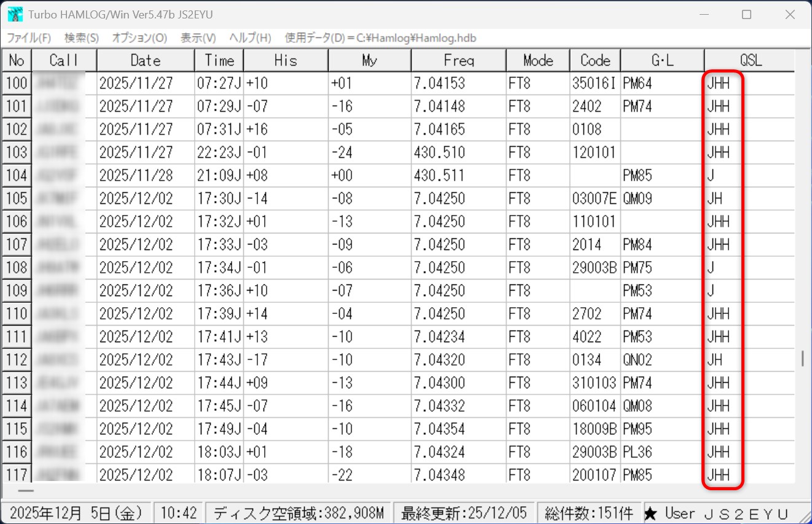Select row number 117 button
The width and height of the screenshot is (812, 524).
click(17, 474)
